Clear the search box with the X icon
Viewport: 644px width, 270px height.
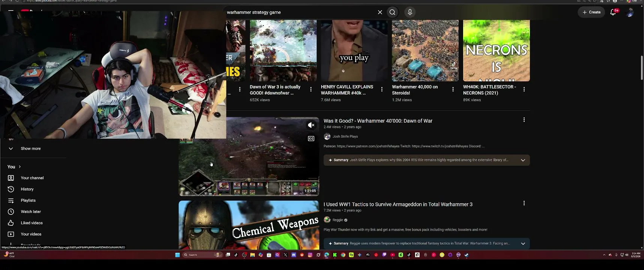380,12
